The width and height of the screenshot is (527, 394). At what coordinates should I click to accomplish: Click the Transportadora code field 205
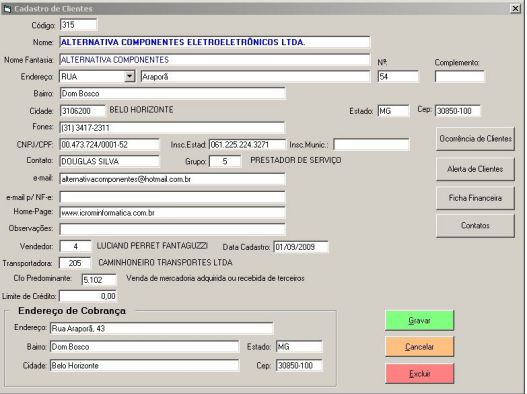pyautogui.click(x=75, y=263)
